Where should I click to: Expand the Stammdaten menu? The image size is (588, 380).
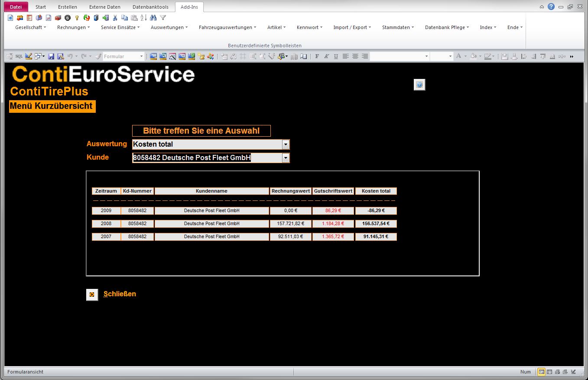[x=398, y=27]
